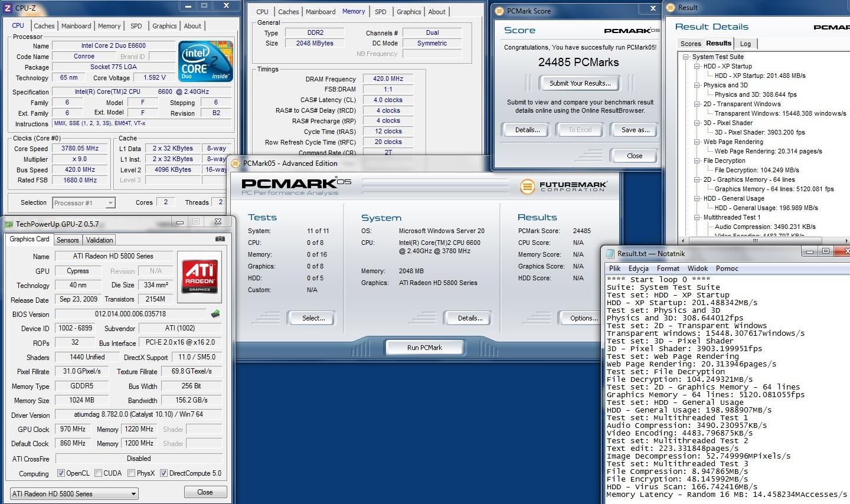The width and height of the screenshot is (850, 504).
Task: Open the Format menu in Notatnik
Action: tap(668, 269)
